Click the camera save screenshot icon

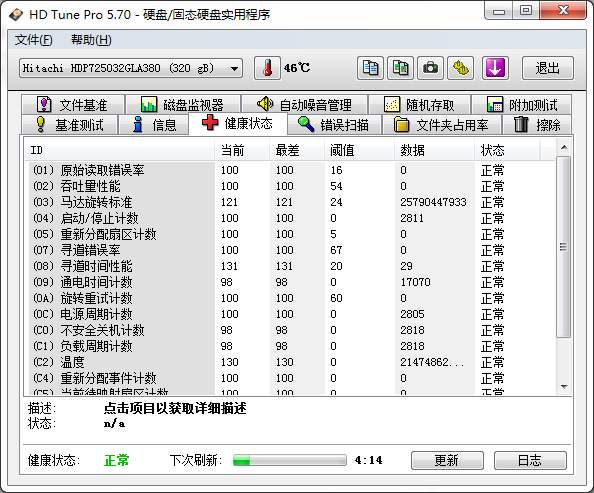pos(430,68)
